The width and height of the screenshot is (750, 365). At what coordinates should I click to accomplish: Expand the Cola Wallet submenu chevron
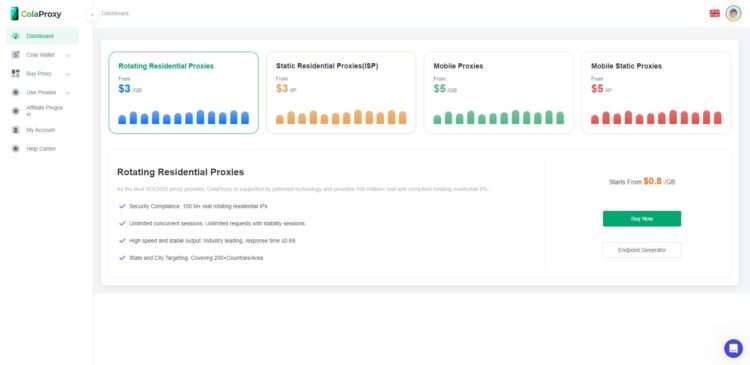coord(67,55)
